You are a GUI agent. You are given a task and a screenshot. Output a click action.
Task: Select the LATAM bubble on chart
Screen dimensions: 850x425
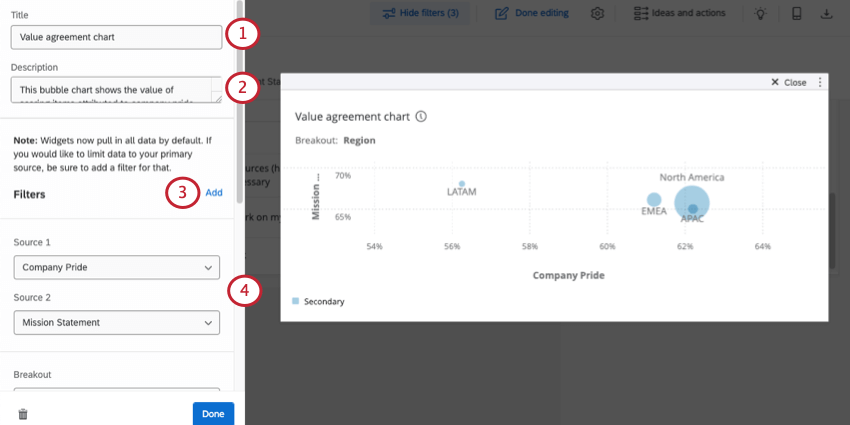point(462,184)
